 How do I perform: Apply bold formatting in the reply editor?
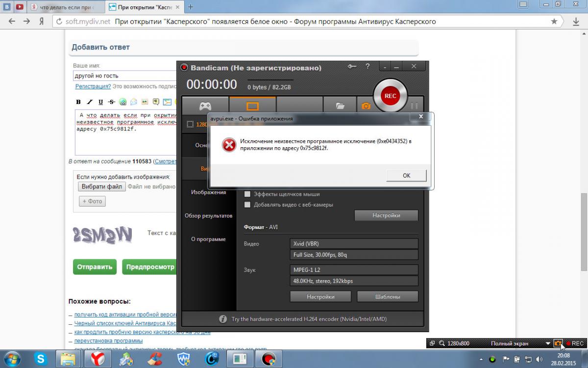point(78,102)
